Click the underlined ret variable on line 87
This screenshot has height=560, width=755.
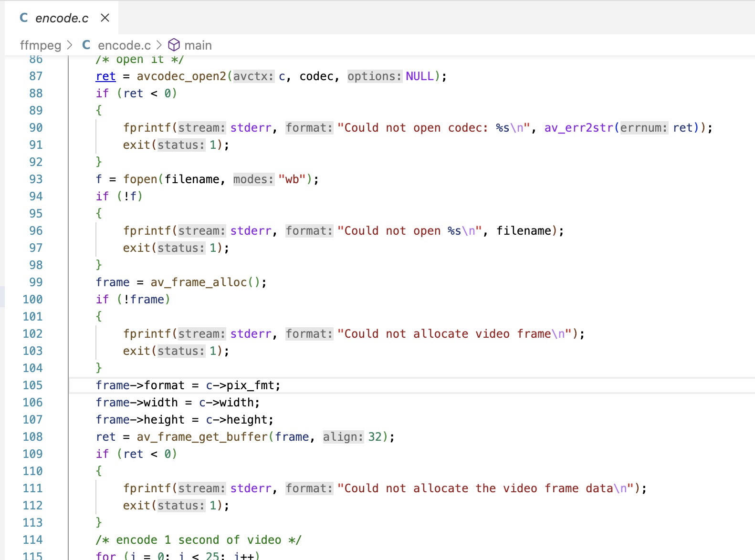coord(105,76)
